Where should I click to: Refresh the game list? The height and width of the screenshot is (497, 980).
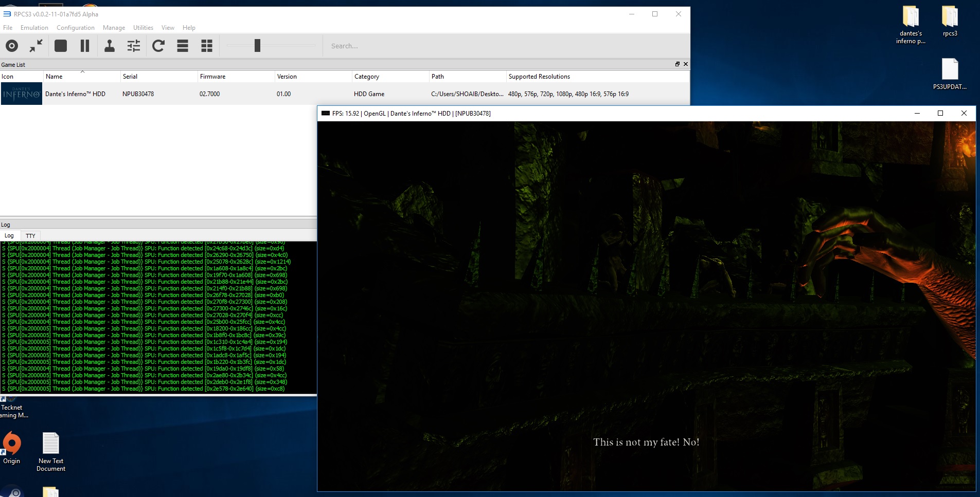click(158, 46)
